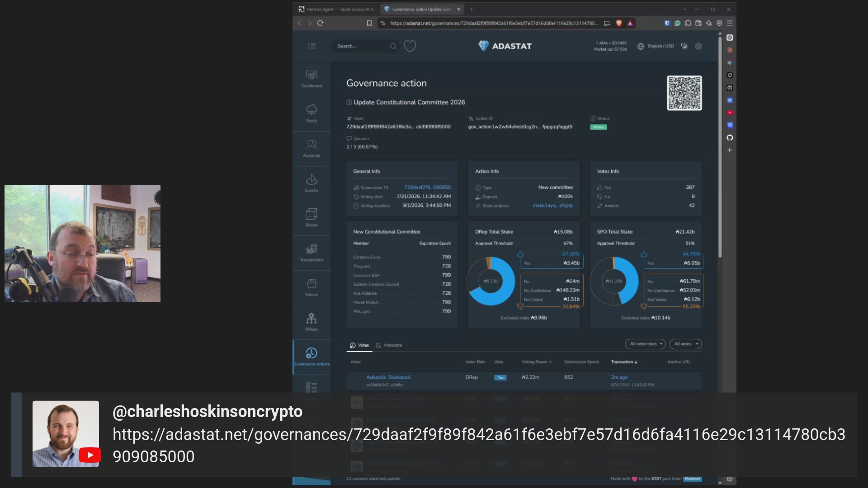The width and height of the screenshot is (868, 488).
Task: Click the ADASTAT logo
Action: [x=505, y=46]
